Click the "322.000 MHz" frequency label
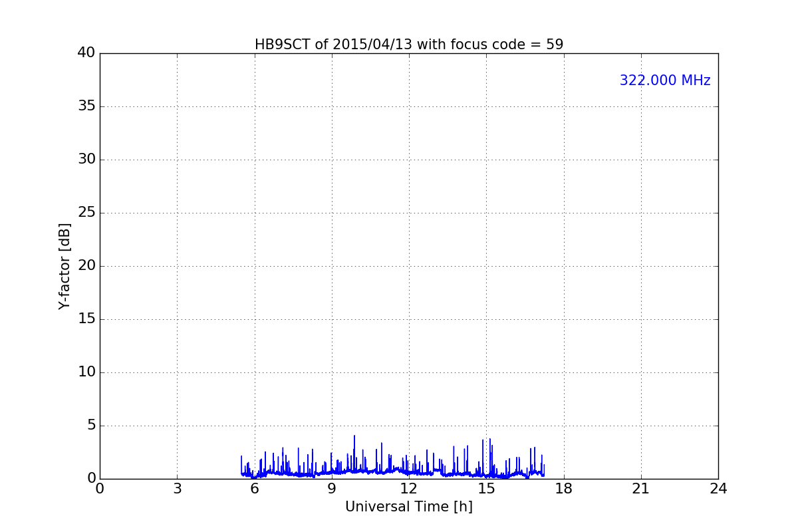This screenshot has height=532, width=798. click(x=665, y=80)
